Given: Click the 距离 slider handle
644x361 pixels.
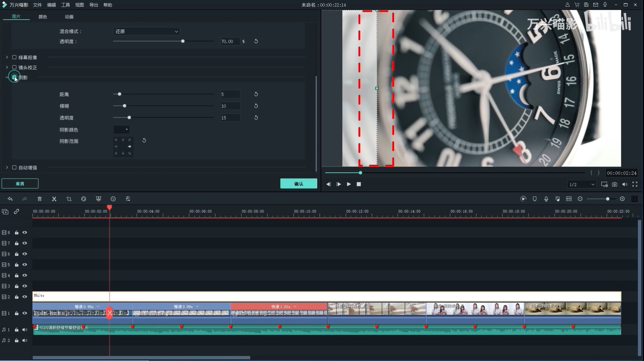Looking at the screenshot, I should pyautogui.click(x=120, y=94).
